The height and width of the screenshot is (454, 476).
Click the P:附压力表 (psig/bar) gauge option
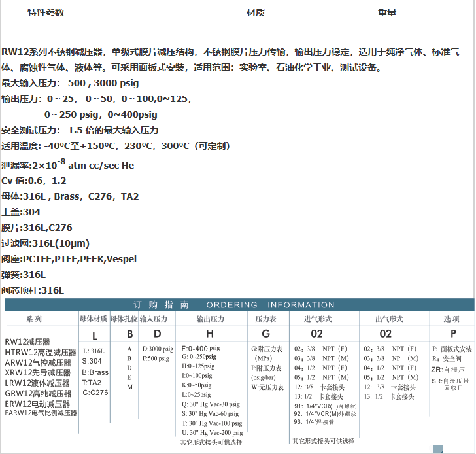[266, 373]
